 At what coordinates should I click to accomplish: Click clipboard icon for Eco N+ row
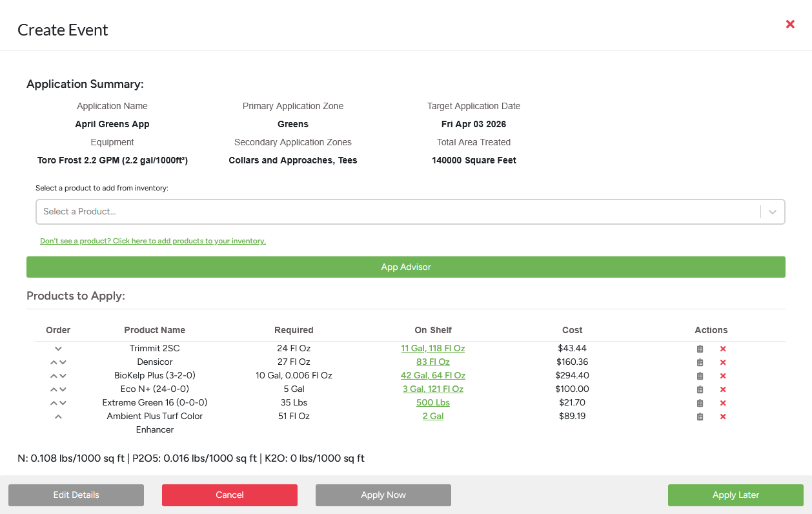(700, 389)
